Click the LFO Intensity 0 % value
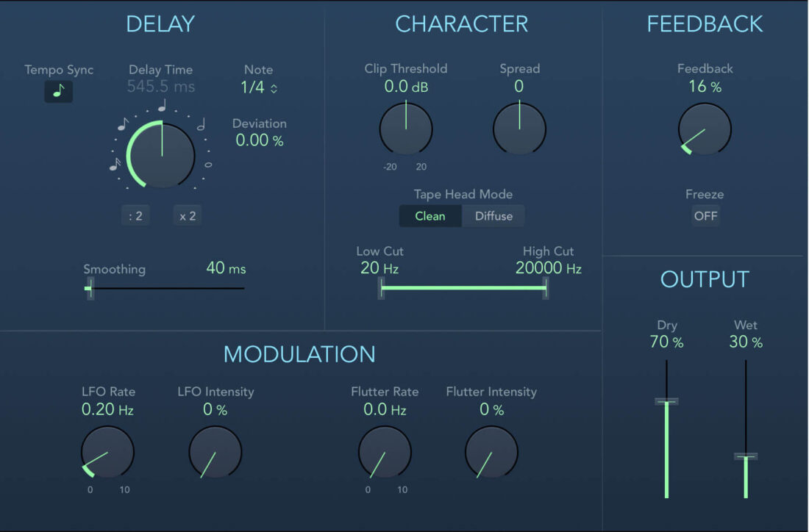Viewport: 809px width, 532px height. tap(215, 409)
